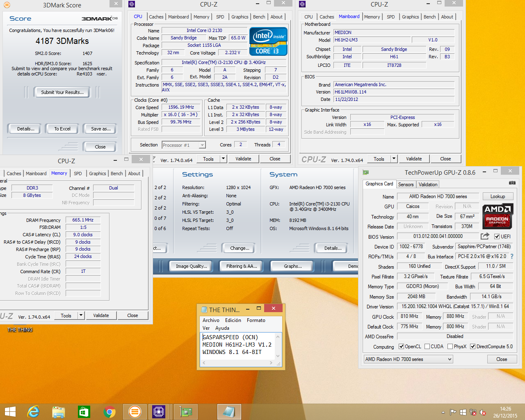This screenshot has height=420, width=525.
Task: Open the Archivo menu in Notepad
Action: coord(211,320)
